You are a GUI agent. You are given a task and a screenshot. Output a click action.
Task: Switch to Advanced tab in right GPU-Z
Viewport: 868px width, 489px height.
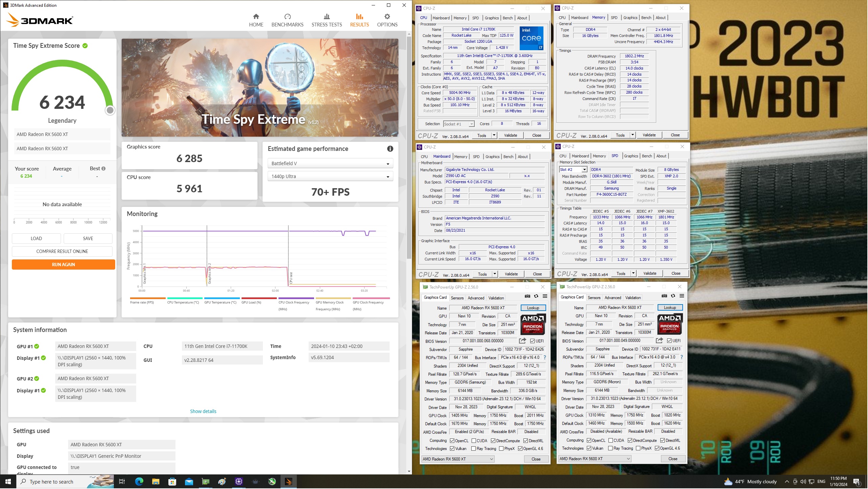pyautogui.click(x=613, y=298)
